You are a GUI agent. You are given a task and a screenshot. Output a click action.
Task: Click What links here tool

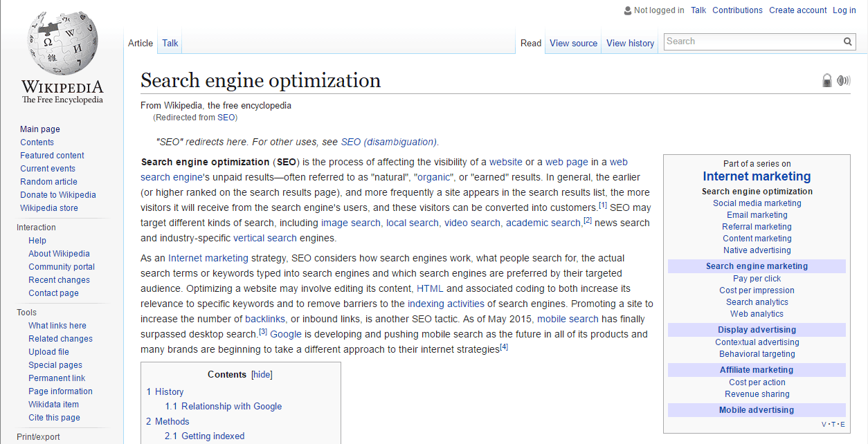click(57, 326)
